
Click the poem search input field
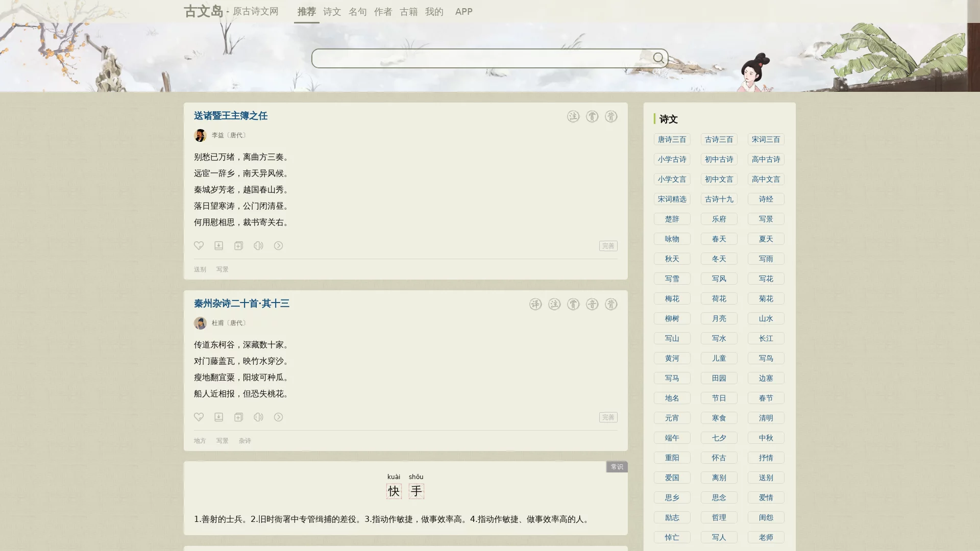click(480, 58)
